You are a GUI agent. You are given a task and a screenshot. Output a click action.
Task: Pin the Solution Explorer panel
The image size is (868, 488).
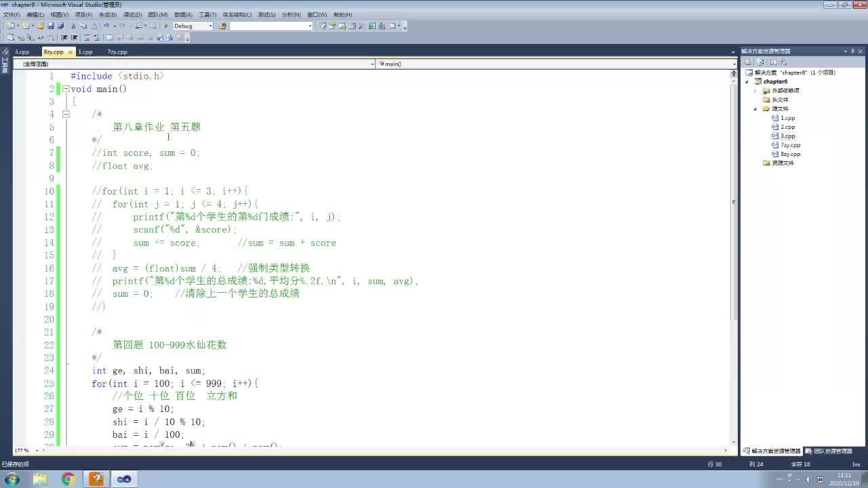[x=852, y=52]
